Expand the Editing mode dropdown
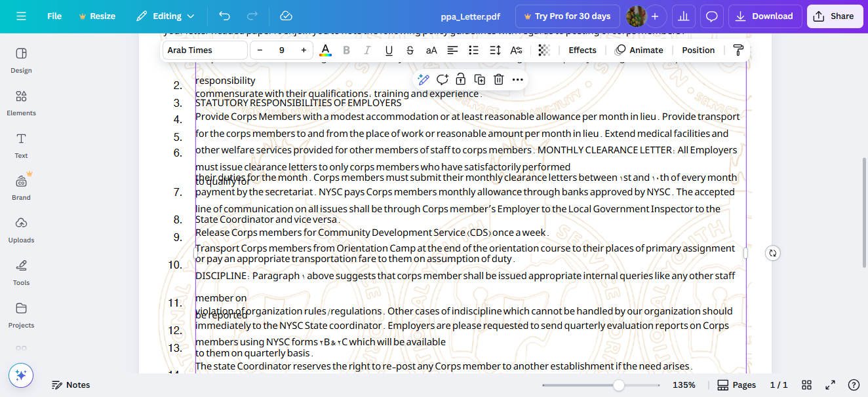 click(x=166, y=16)
